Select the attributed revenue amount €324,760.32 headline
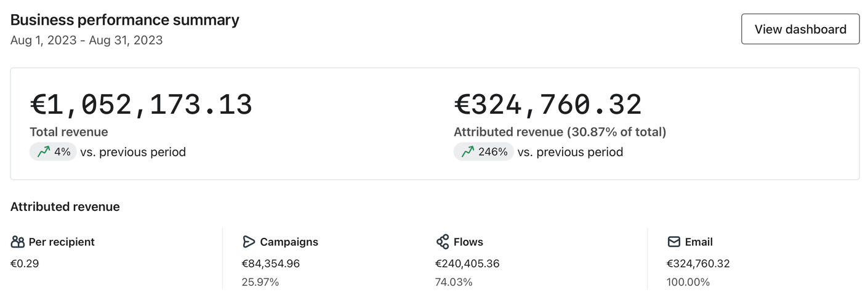 pos(548,105)
